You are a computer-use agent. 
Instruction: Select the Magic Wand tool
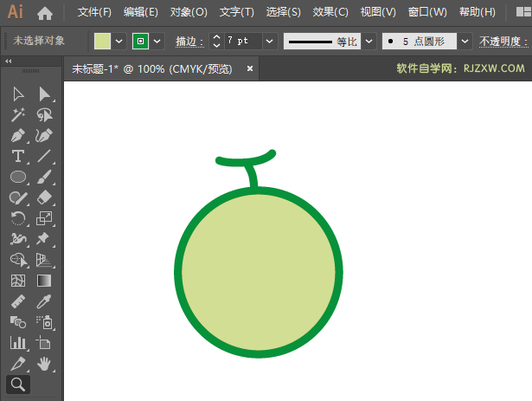[x=18, y=115]
